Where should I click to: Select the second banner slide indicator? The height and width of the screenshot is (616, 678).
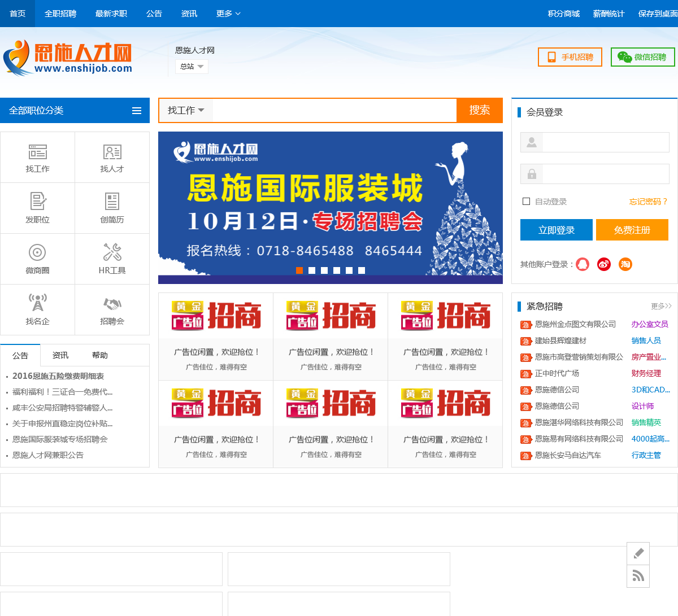(312, 270)
